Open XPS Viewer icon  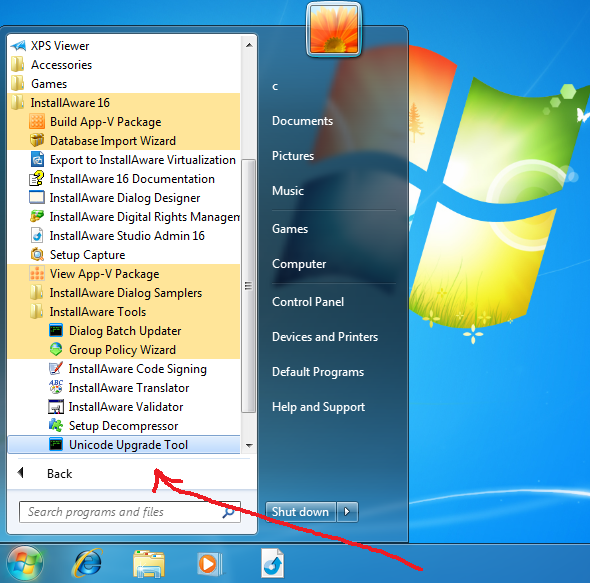point(18,46)
